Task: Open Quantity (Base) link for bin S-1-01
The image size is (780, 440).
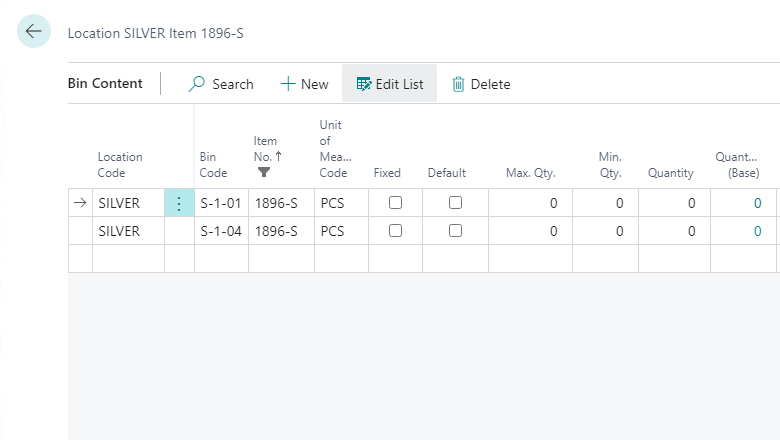Action: tap(757, 203)
